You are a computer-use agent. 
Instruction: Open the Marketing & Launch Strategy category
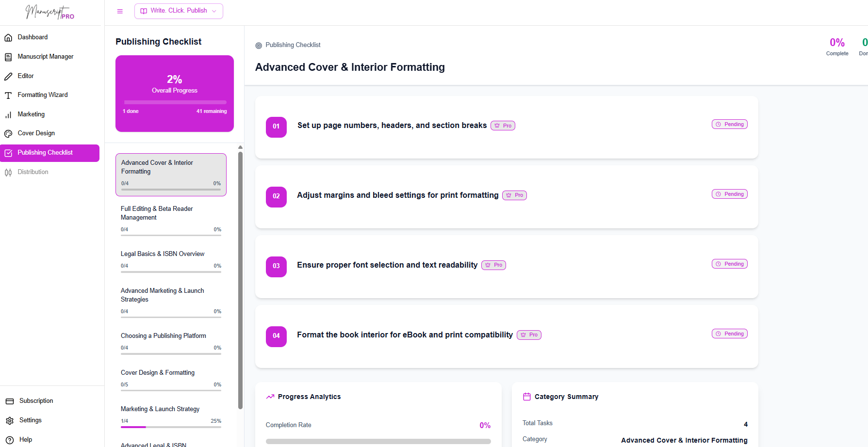(160, 409)
